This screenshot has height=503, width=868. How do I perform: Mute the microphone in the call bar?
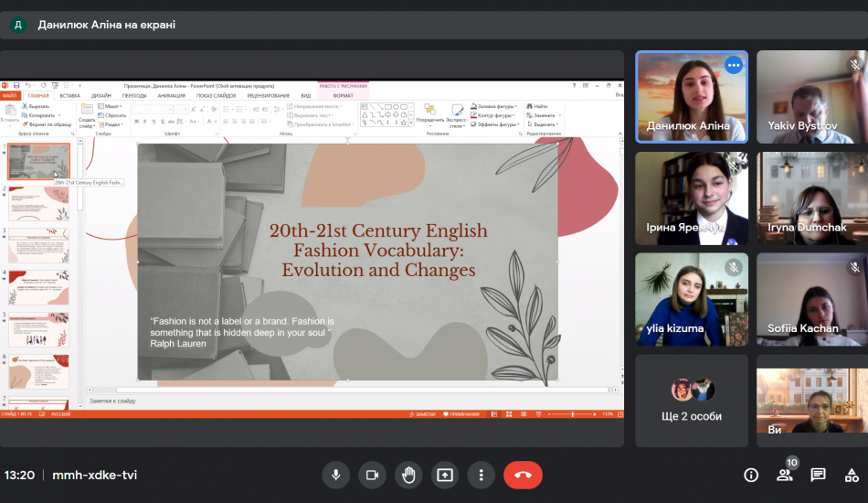[x=335, y=475]
